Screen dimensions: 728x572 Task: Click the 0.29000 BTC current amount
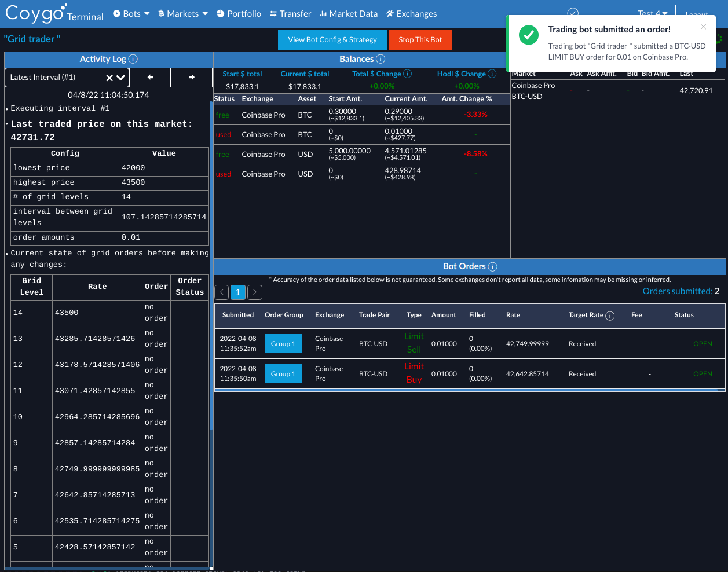coord(398,112)
